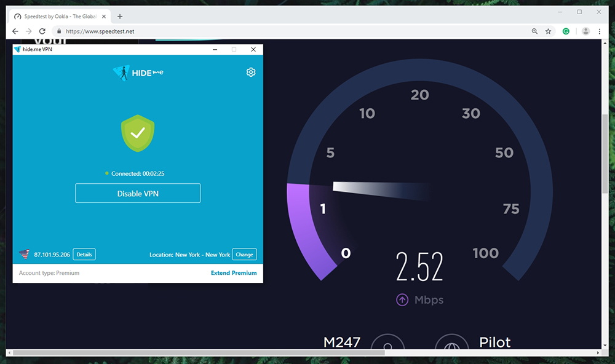615x364 pixels.
Task: Click the padlock site security icon
Action: (x=59, y=31)
